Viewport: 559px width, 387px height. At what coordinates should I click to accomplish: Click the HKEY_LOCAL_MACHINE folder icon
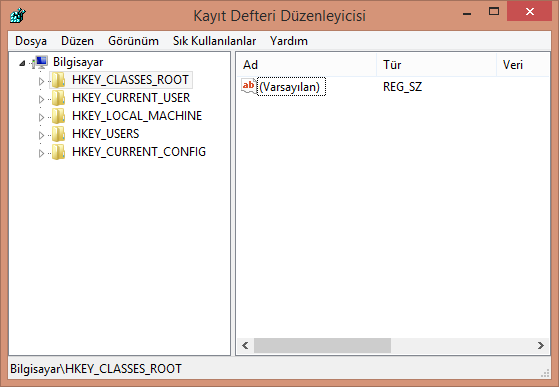tap(58, 116)
